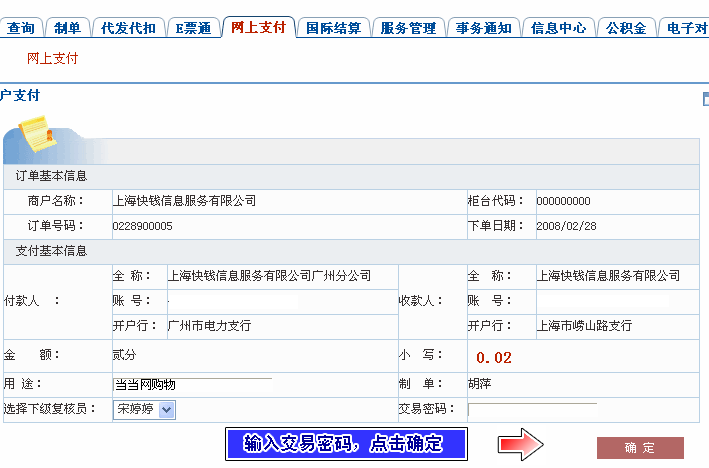Open the 下级复核员 dropdown showing 宋婷婷

(144, 409)
